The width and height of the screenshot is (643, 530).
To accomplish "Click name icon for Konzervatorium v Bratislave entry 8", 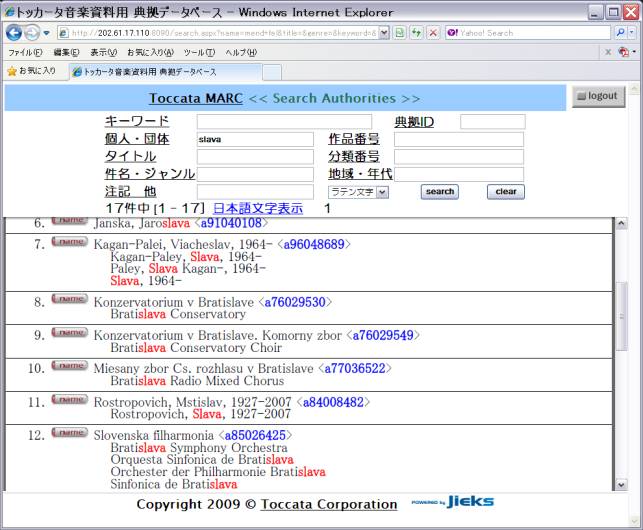I will (70, 299).
